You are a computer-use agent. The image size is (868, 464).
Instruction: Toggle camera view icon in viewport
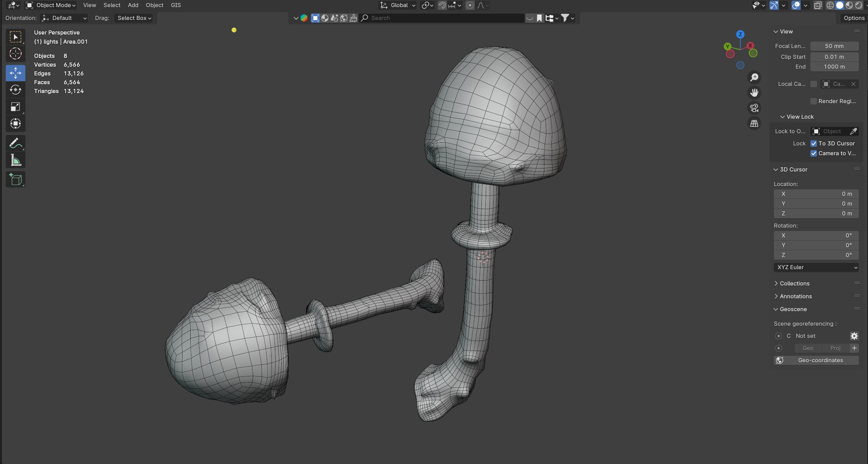pos(754,108)
